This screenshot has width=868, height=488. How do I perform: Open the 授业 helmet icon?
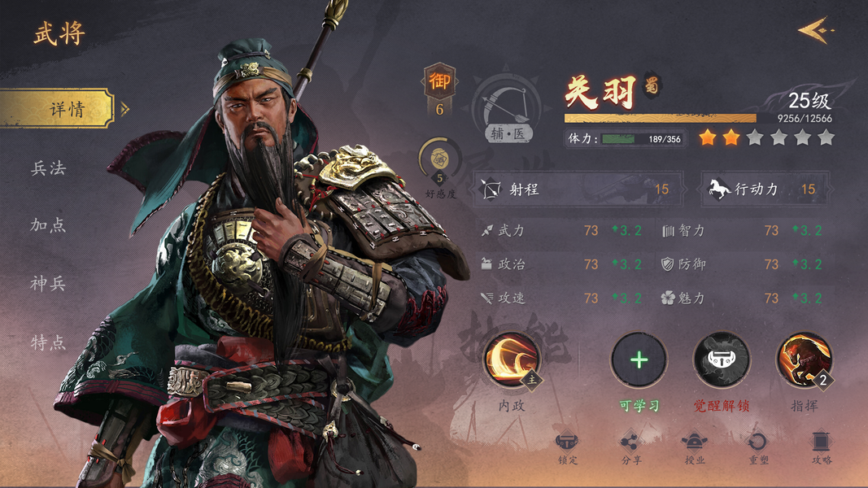[694, 442]
